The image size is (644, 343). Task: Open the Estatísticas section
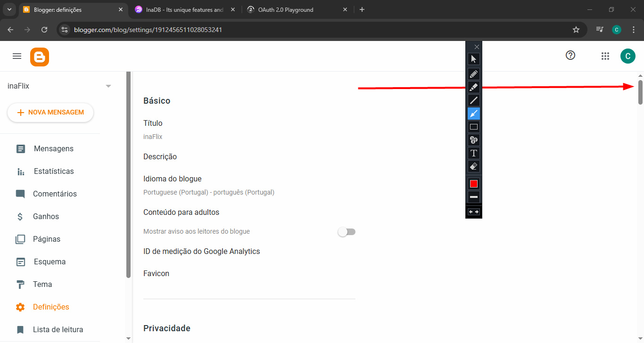tap(53, 171)
